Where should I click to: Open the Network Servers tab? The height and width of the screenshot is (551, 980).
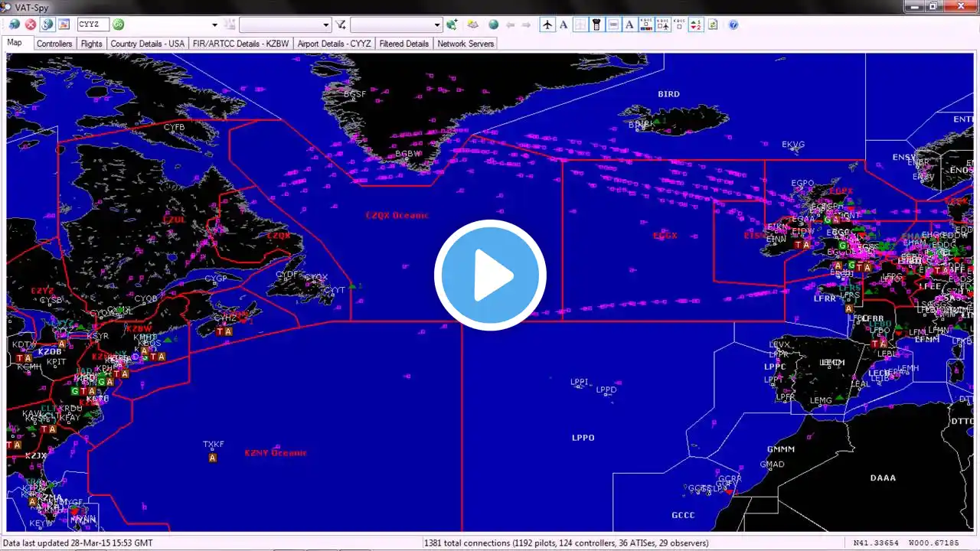click(465, 44)
